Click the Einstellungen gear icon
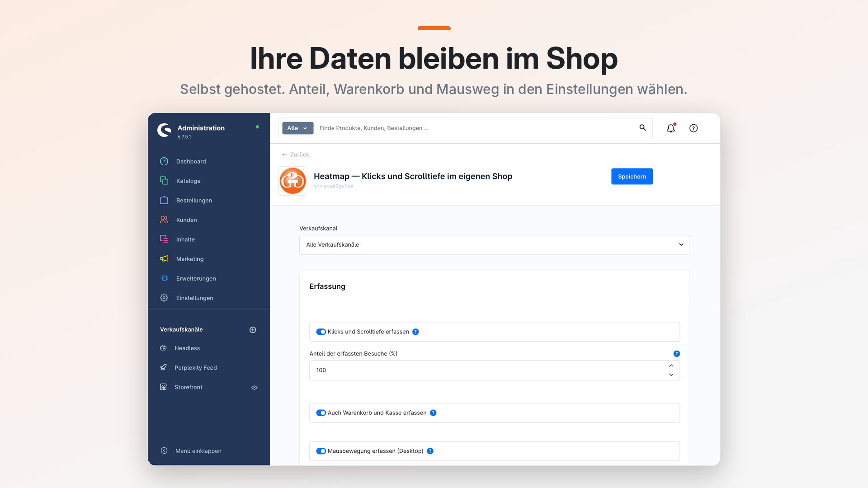This screenshot has height=488, width=868. click(x=164, y=298)
